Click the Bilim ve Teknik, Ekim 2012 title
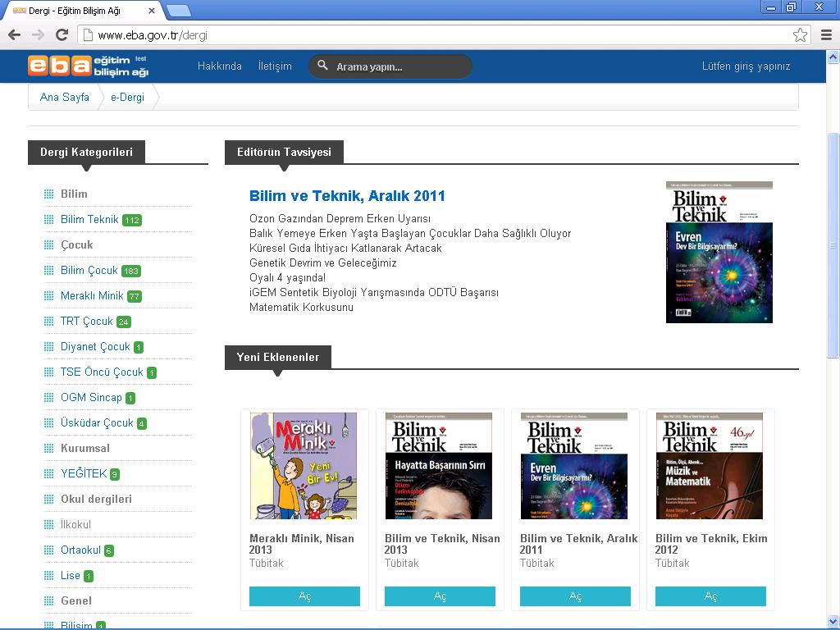 [x=711, y=544]
